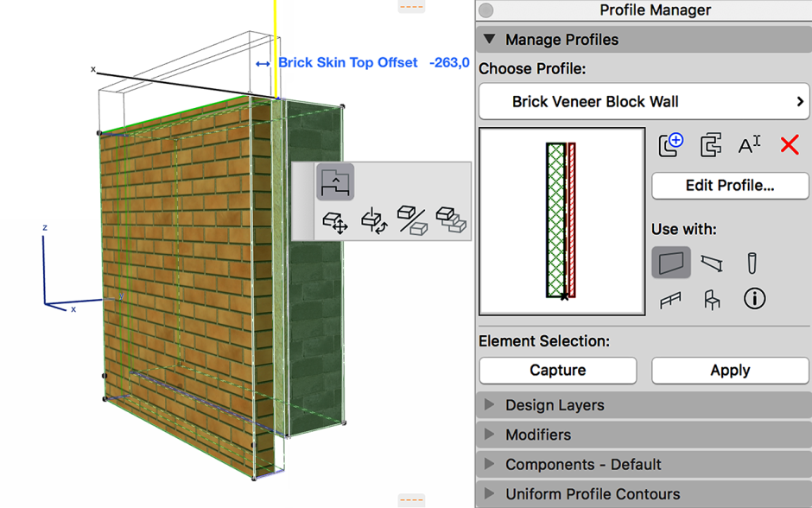Click the mirror/split icon in the pet palette
This screenshot has width=812, height=508.
(412, 220)
